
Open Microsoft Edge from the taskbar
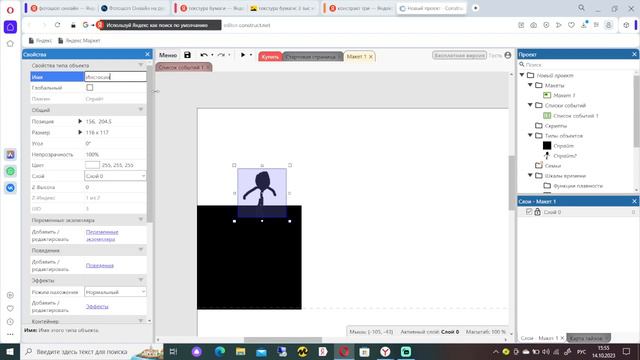click(x=220, y=351)
